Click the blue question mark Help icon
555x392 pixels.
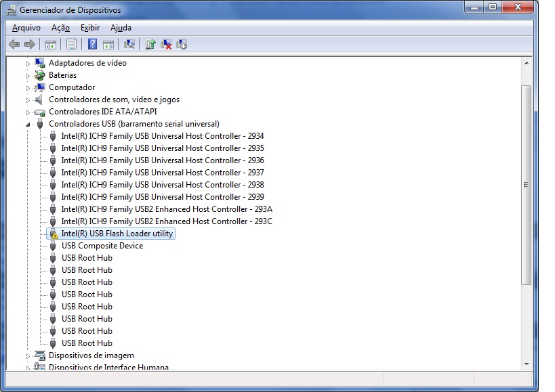(x=92, y=44)
